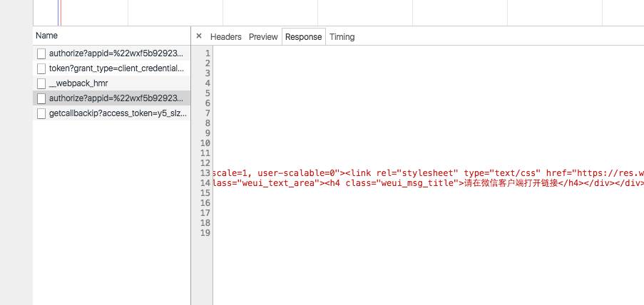The width and height of the screenshot is (644, 305).
Task: Click response line 14 weui_msg_title code
Action: point(429,183)
